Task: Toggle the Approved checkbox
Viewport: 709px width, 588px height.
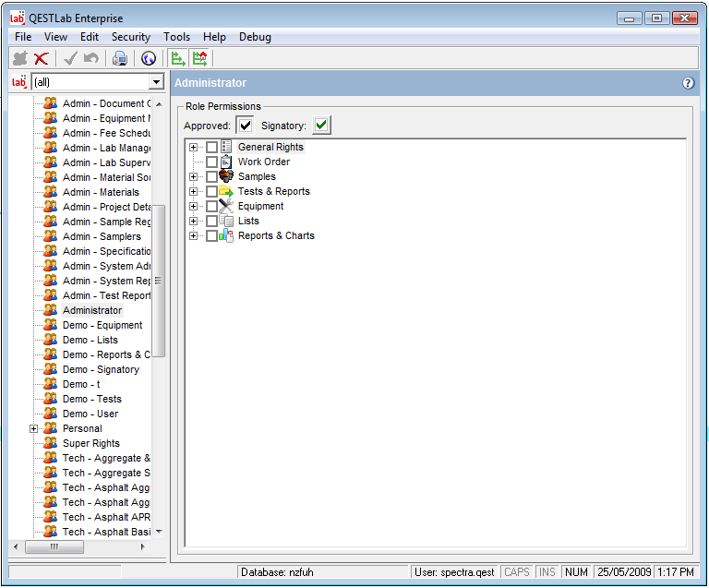Action: (245, 126)
